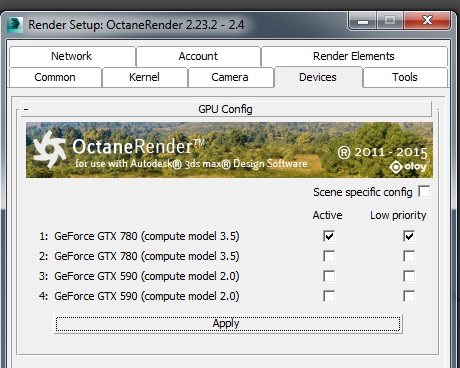The height and width of the screenshot is (368, 460).
Task: Uncheck Low priority for GPU 1
Action: click(x=409, y=236)
